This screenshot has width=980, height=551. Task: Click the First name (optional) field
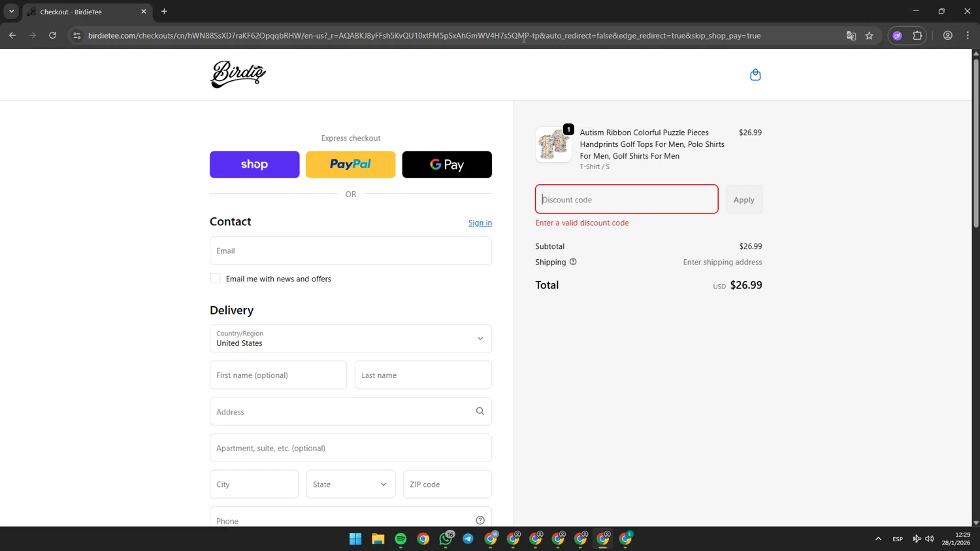278,375
